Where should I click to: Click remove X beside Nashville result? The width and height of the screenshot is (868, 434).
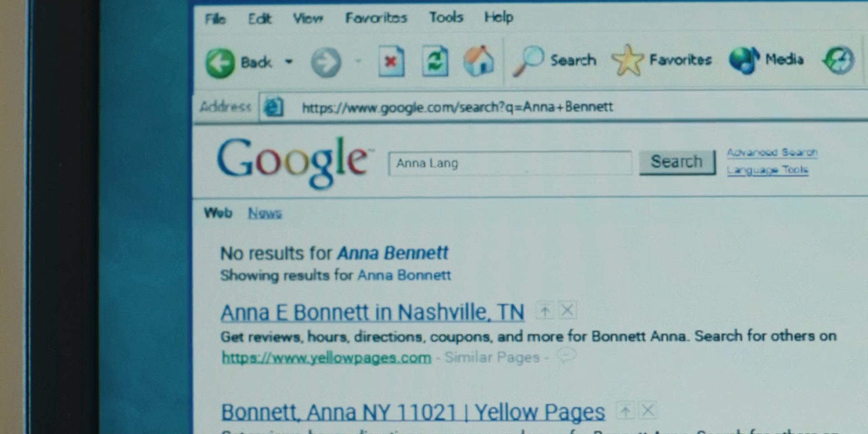[567, 311]
